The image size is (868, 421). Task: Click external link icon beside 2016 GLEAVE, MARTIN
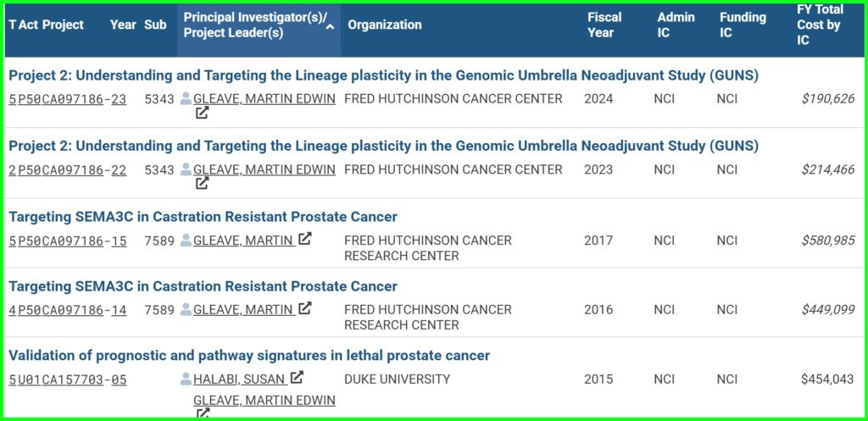click(305, 307)
